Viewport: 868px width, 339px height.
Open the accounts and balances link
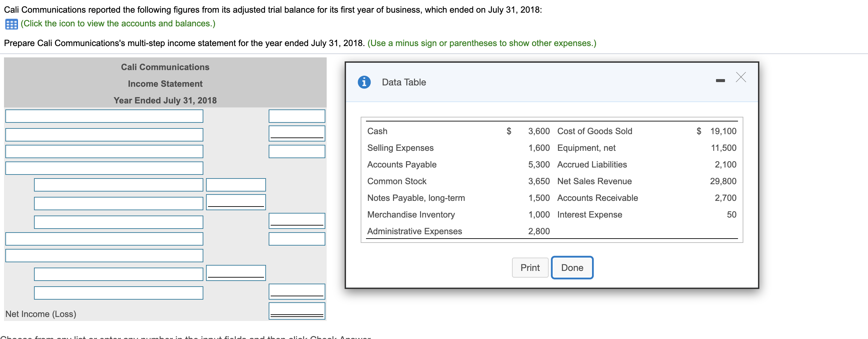pyautogui.click(x=118, y=24)
